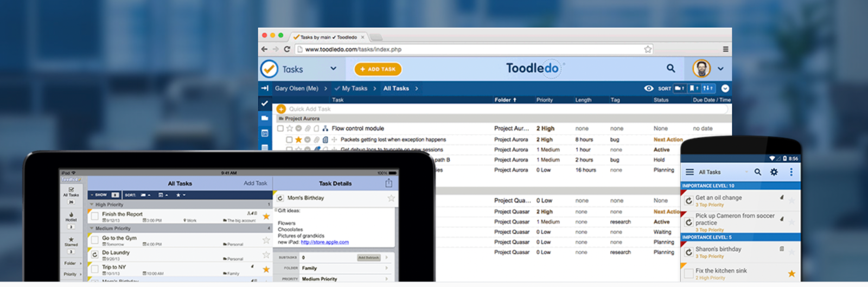
Task: Collapse the Medium Priority group on iPad
Action: coord(92,228)
